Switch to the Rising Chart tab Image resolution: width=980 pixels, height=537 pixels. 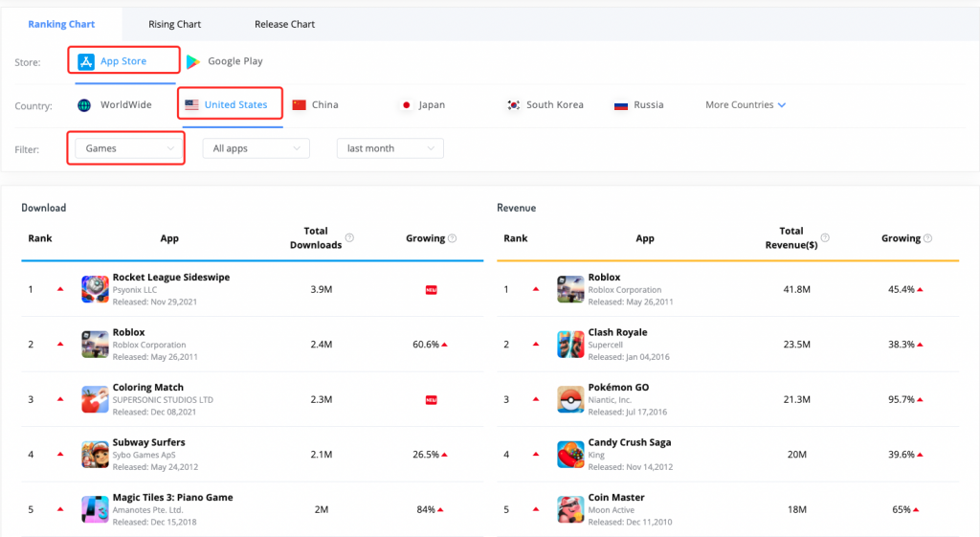coord(175,24)
